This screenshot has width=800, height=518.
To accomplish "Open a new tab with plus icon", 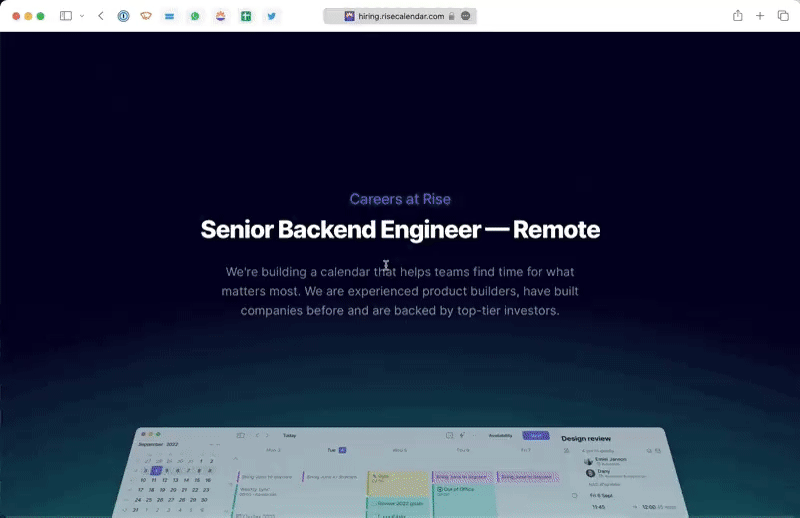I will pos(760,16).
